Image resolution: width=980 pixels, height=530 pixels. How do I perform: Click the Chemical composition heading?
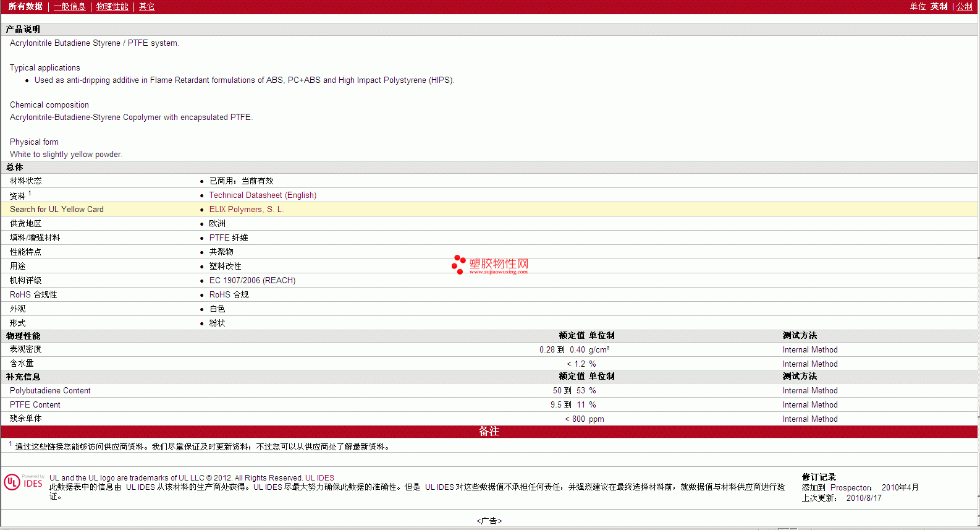pyautogui.click(x=49, y=105)
